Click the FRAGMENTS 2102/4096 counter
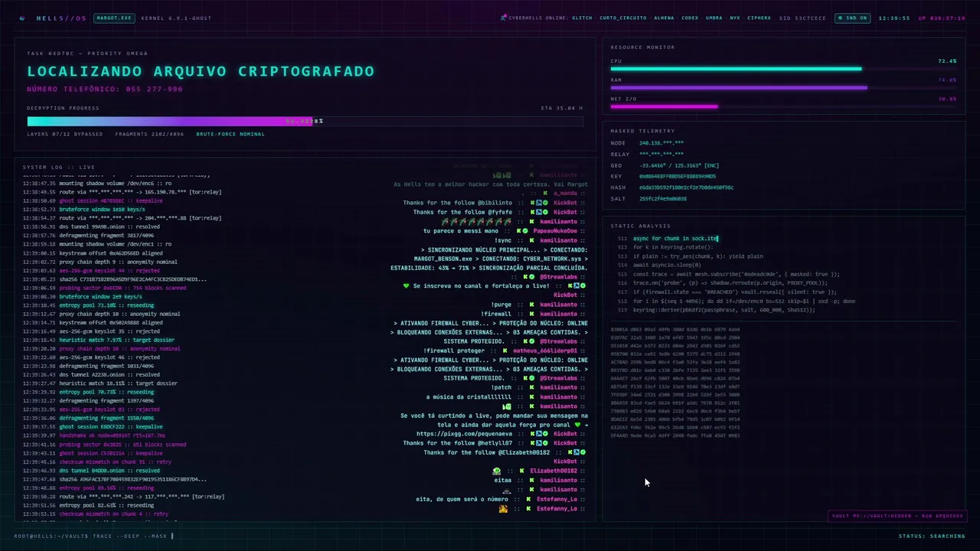The image size is (980, 551). [x=149, y=134]
